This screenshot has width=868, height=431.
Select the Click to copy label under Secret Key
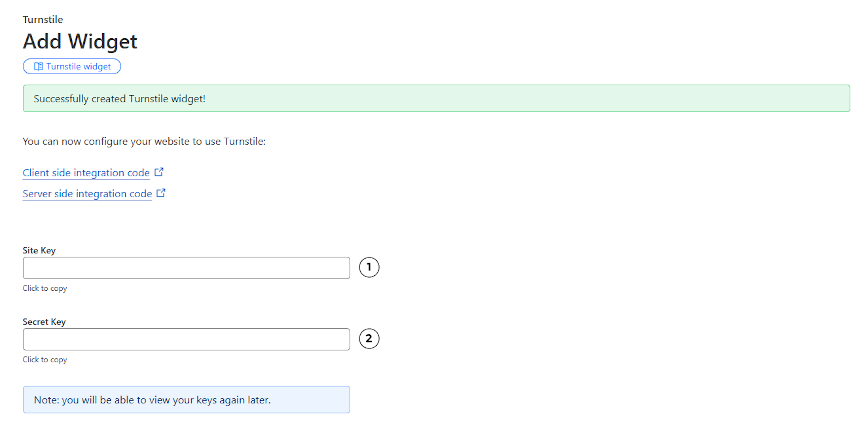(x=45, y=360)
